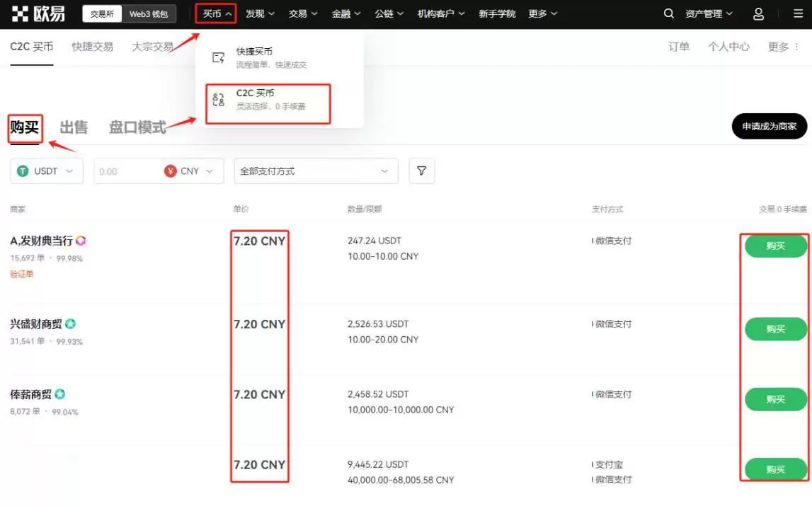Image resolution: width=812 pixels, height=506 pixels.
Task: Click the green USDT token icon
Action: tap(24, 171)
